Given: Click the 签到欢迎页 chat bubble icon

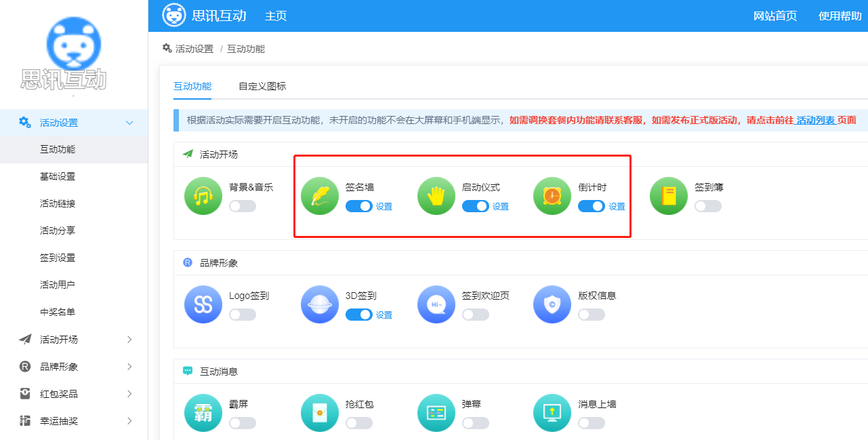Looking at the screenshot, I should [436, 304].
